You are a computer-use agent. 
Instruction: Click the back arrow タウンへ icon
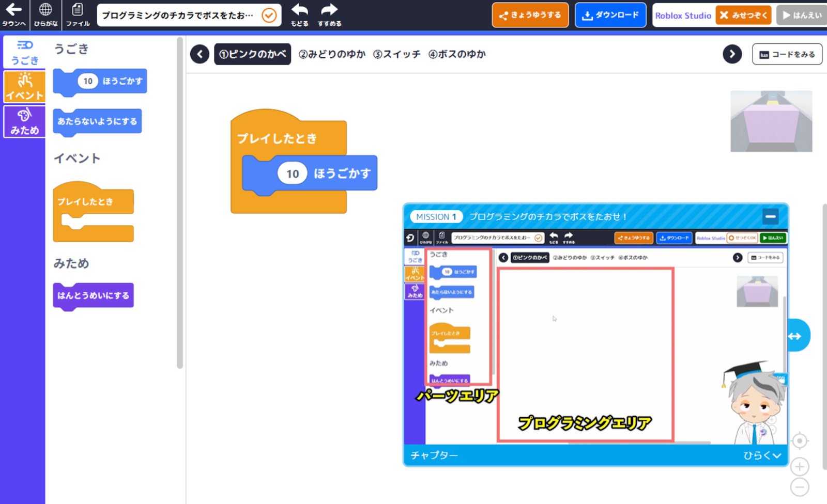click(14, 14)
